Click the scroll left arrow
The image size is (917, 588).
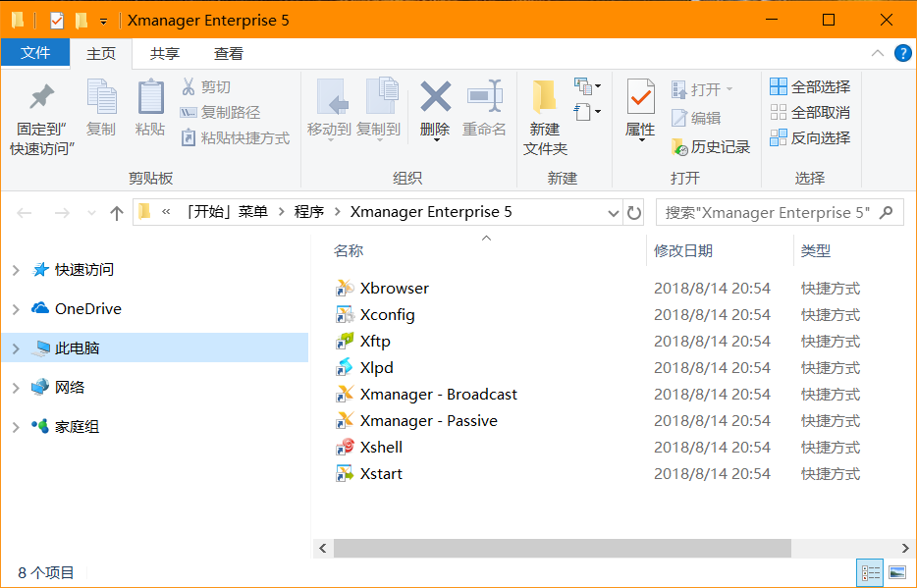(323, 549)
